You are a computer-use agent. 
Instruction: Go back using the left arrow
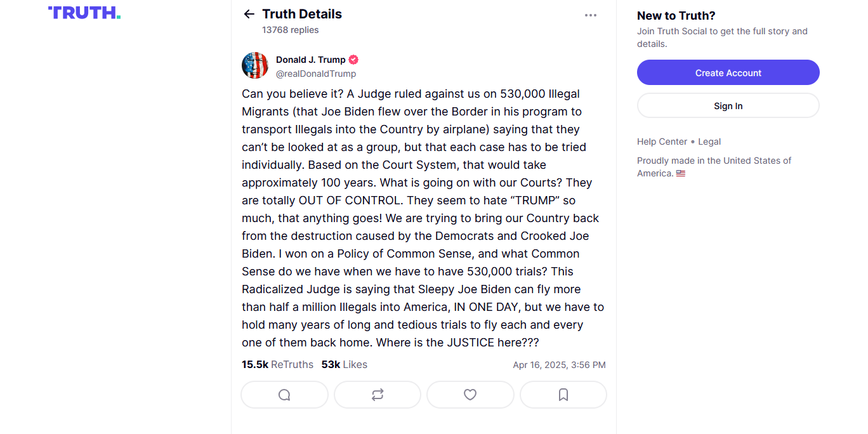249,14
